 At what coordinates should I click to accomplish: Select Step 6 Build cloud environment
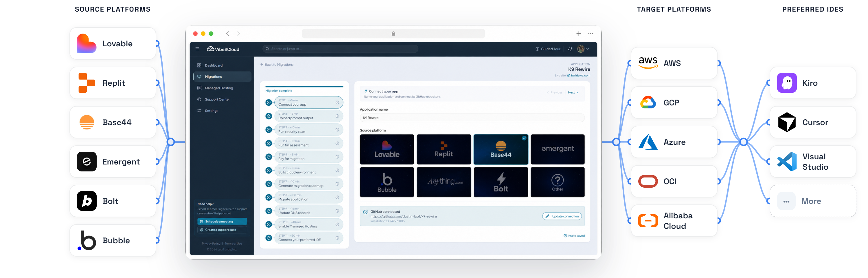(x=309, y=170)
